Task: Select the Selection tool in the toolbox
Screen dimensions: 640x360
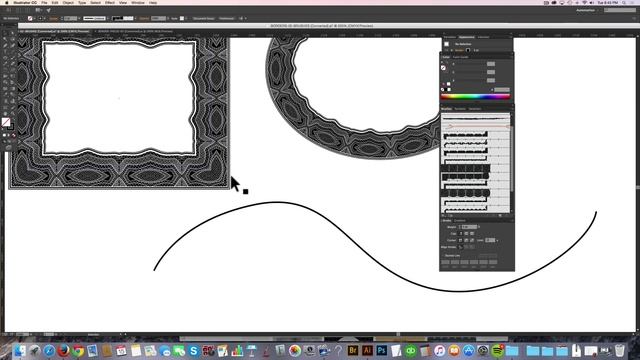Action: pos(5,33)
